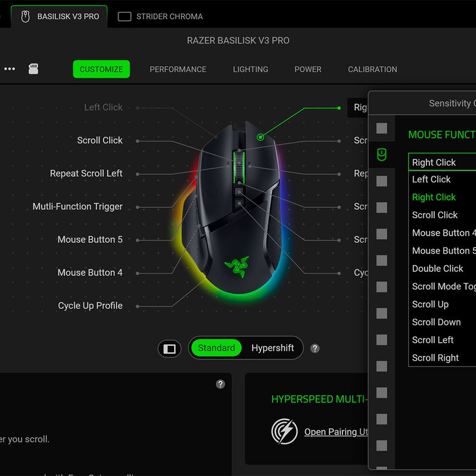The image size is (476, 476).
Task: Select the Mouse Function category icon
Action: (x=381, y=155)
